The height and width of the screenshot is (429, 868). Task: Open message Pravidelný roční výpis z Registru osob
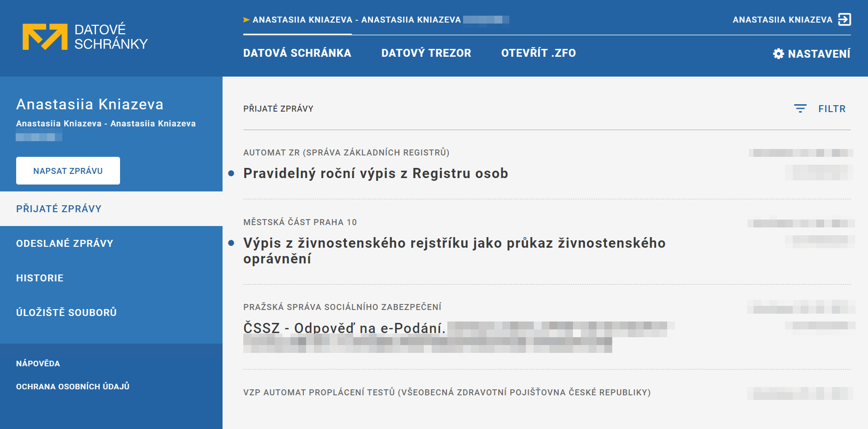tap(375, 173)
